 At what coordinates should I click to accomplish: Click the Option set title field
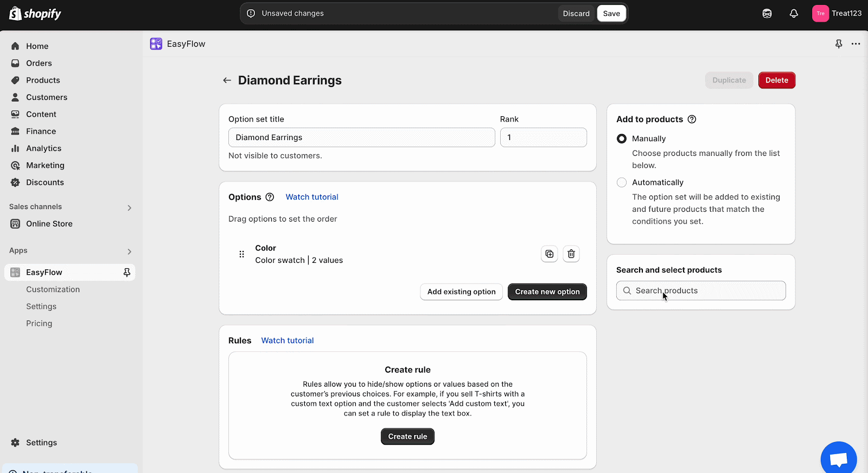[x=362, y=137]
